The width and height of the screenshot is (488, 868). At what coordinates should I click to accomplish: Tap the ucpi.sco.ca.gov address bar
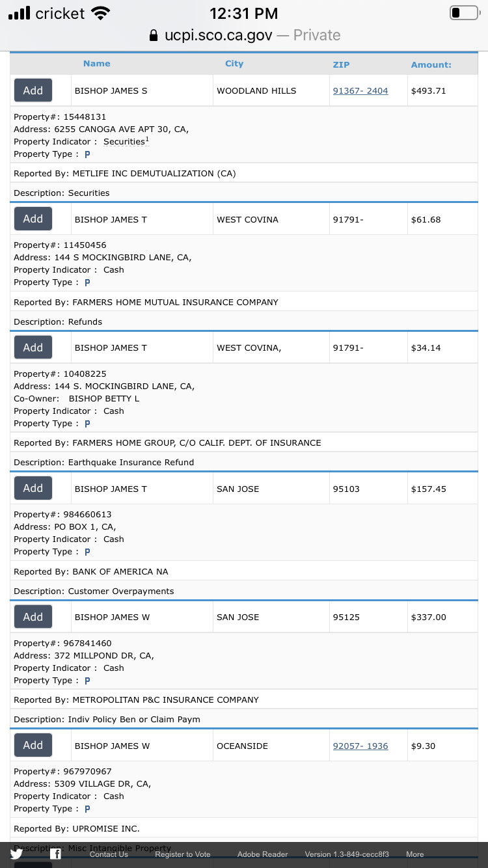coord(244,35)
